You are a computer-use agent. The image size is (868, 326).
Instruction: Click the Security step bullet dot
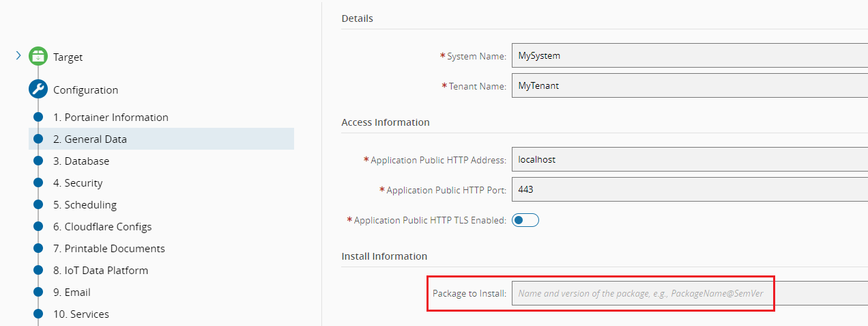point(38,182)
